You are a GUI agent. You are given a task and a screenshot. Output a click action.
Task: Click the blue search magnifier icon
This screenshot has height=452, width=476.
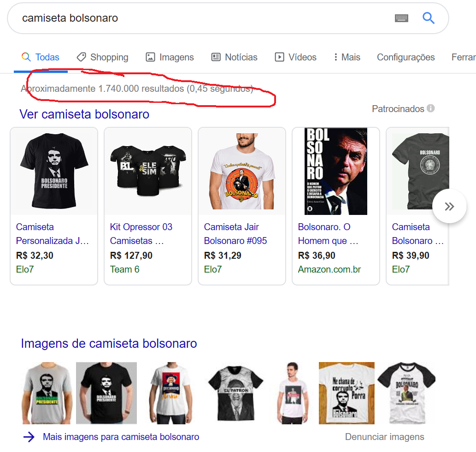click(429, 18)
